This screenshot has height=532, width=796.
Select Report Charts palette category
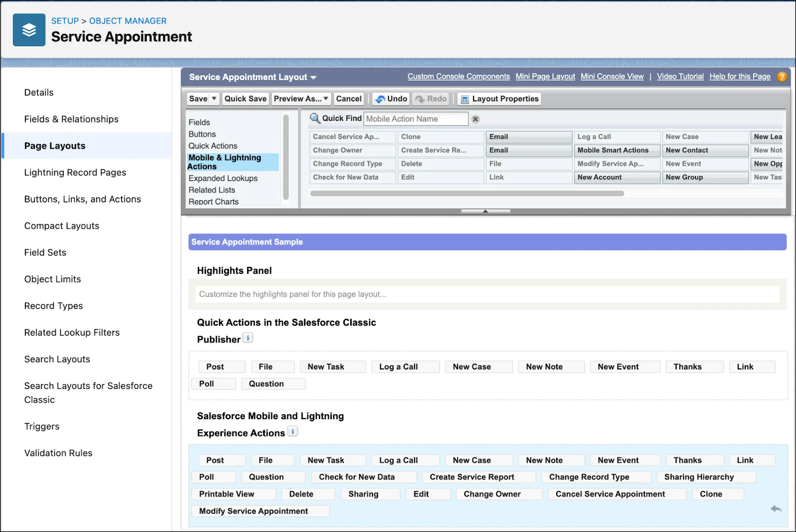(x=213, y=201)
